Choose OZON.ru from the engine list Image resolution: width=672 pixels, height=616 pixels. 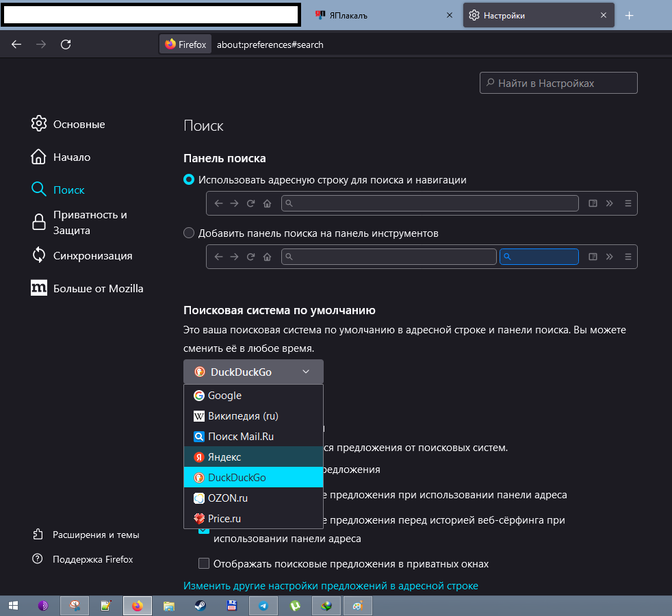pos(253,498)
